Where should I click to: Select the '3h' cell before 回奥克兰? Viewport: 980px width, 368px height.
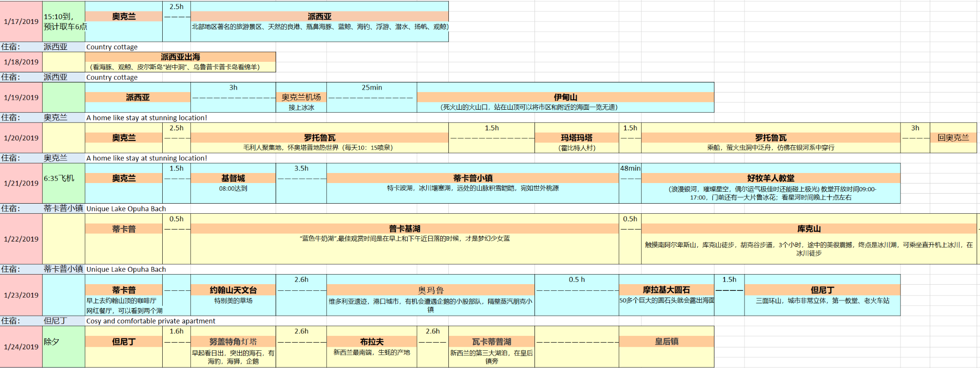point(915,128)
